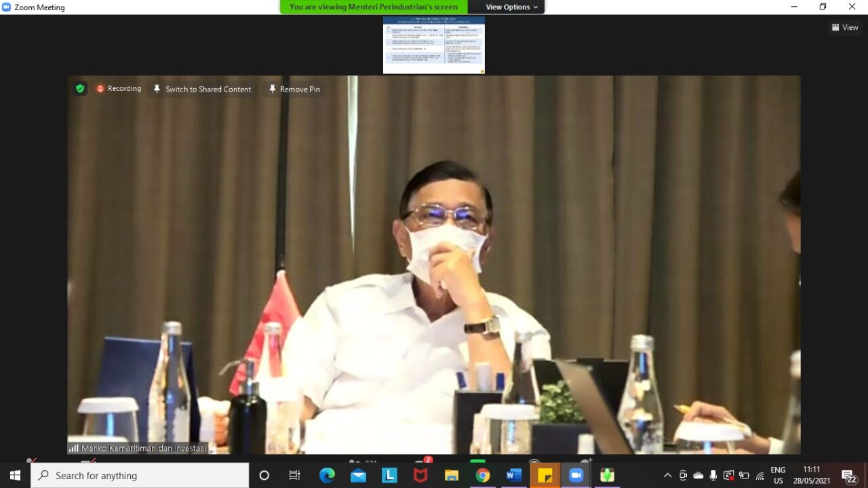This screenshot has width=868, height=488.
Task: Click the green encryption shield icon
Action: (80, 89)
